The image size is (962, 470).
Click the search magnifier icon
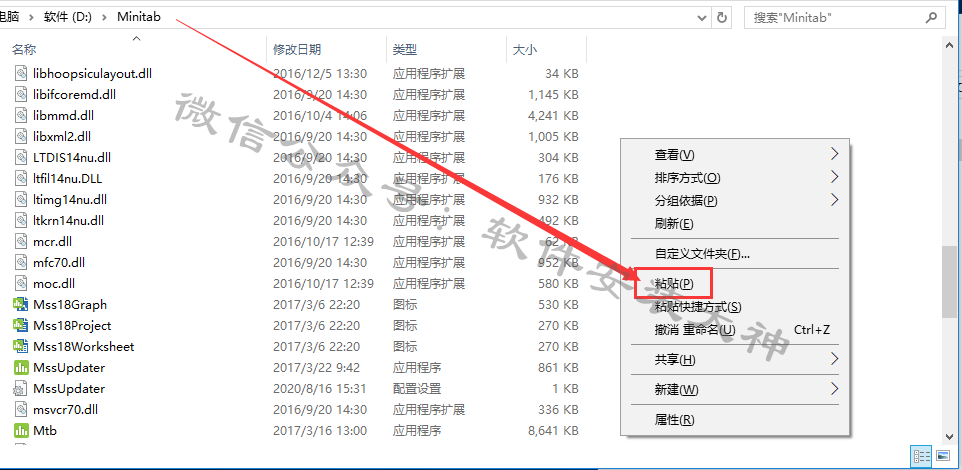click(931, 17)
